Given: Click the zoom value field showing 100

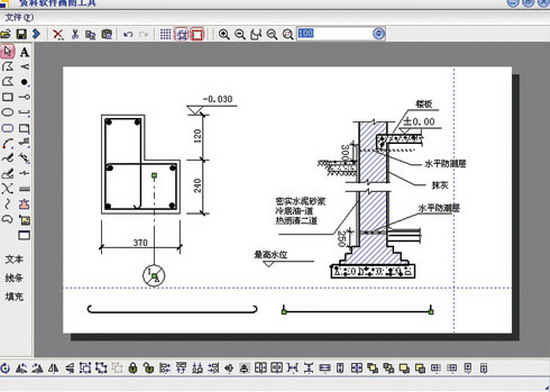Looking at the screenshot, I should 335,34.
